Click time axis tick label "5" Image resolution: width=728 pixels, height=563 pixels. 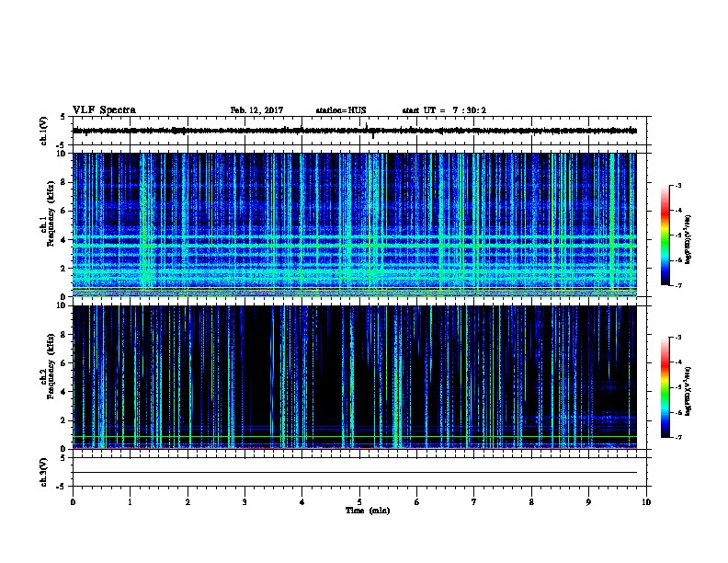point(359,502)
